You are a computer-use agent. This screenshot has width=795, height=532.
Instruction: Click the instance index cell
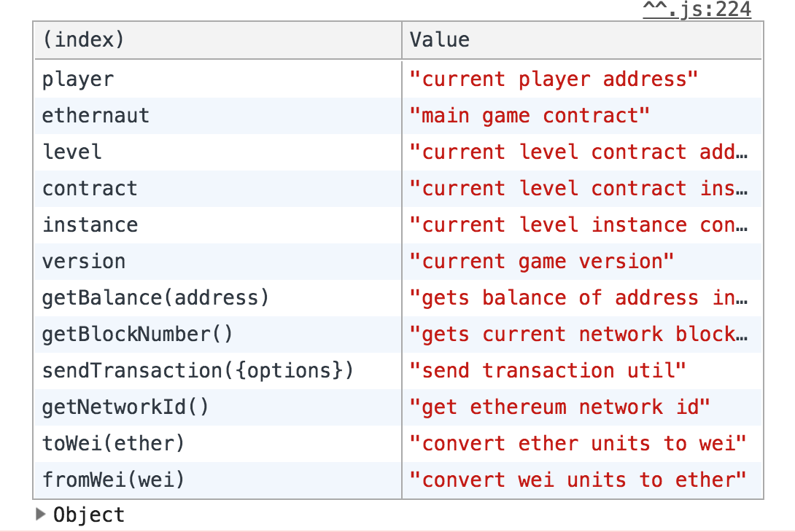coord(218,225)
